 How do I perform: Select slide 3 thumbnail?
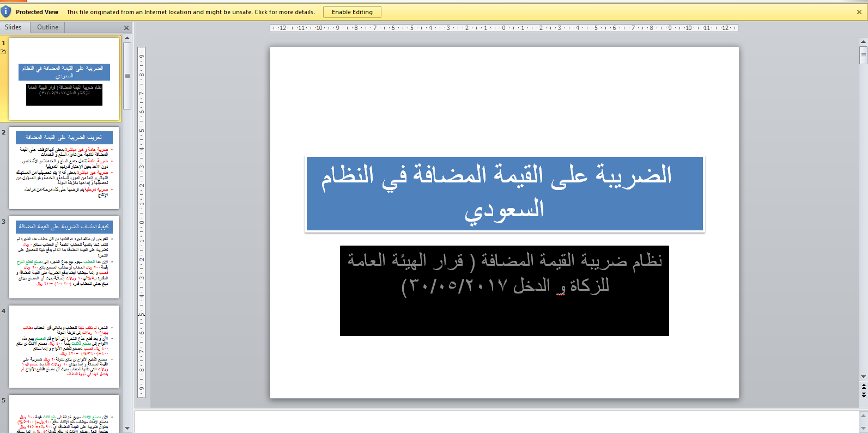(x=64, y=258)
